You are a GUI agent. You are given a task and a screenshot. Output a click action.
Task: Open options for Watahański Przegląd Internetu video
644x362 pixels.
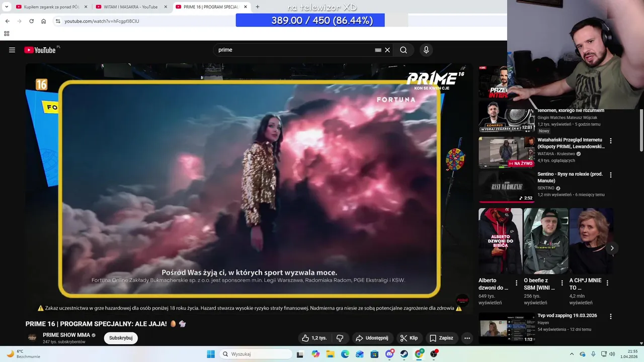(611, 141)
